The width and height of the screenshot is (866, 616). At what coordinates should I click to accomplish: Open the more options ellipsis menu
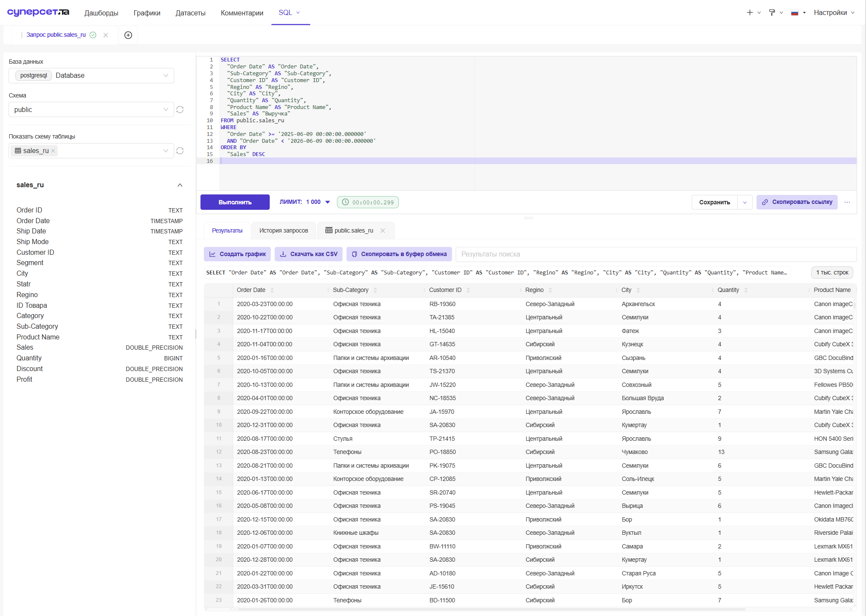[x=847, y=202]
